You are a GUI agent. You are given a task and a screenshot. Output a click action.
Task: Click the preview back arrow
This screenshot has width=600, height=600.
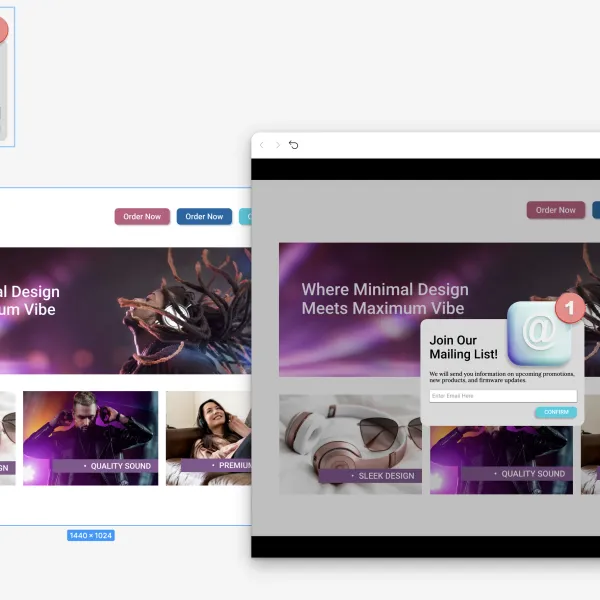coord(262,145)
